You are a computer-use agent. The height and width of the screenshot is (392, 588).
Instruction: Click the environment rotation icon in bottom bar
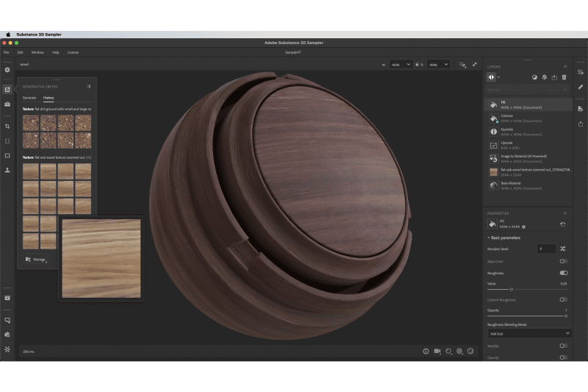(448, 351)
